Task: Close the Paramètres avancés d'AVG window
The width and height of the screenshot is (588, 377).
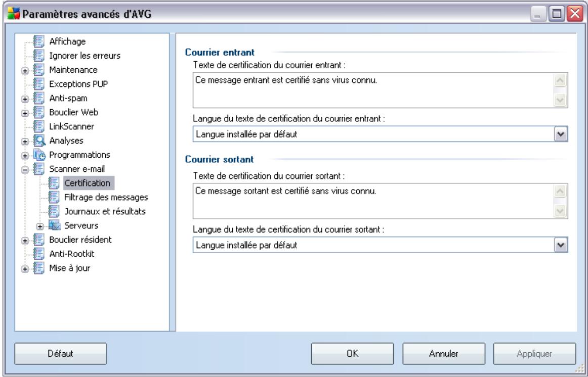Action: pos(574,14)
